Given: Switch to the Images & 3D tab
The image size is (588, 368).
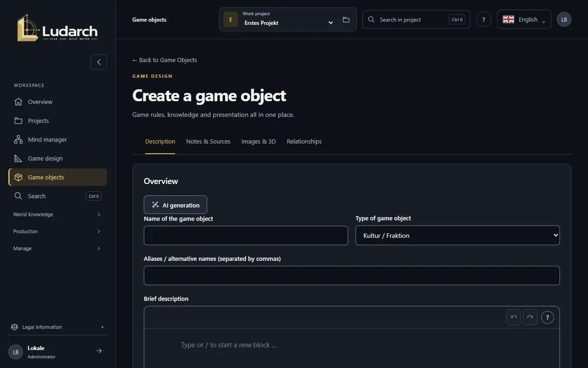Looking at the screenshot, I should click(x=259, y=142).
